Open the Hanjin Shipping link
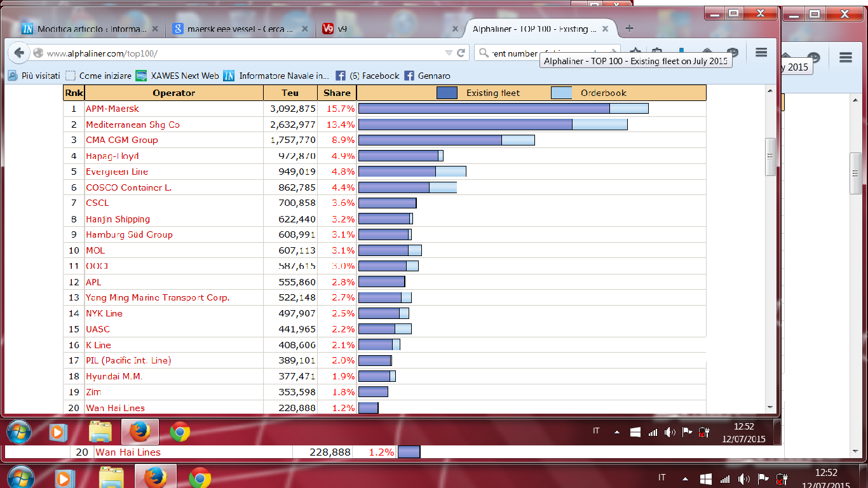The height and width of the screenshot is (488, 868). 118,219
